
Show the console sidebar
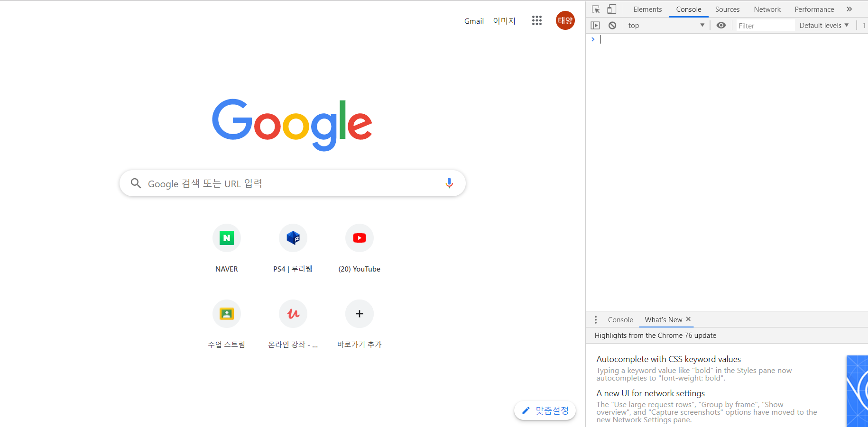pyautogui.click(x=595, y=26)
